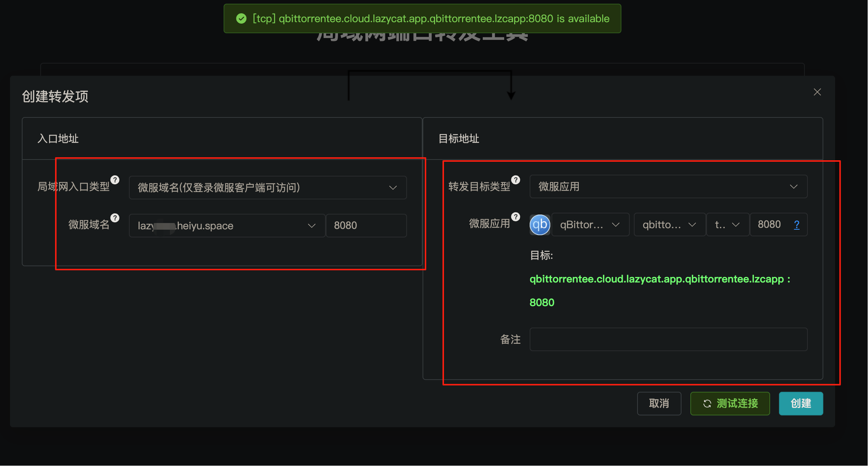Viewport: 868px width, 466px height.
Task: Click help icon beside 转发目标类型
Action: pyautogui.click(x=516, y=180)
